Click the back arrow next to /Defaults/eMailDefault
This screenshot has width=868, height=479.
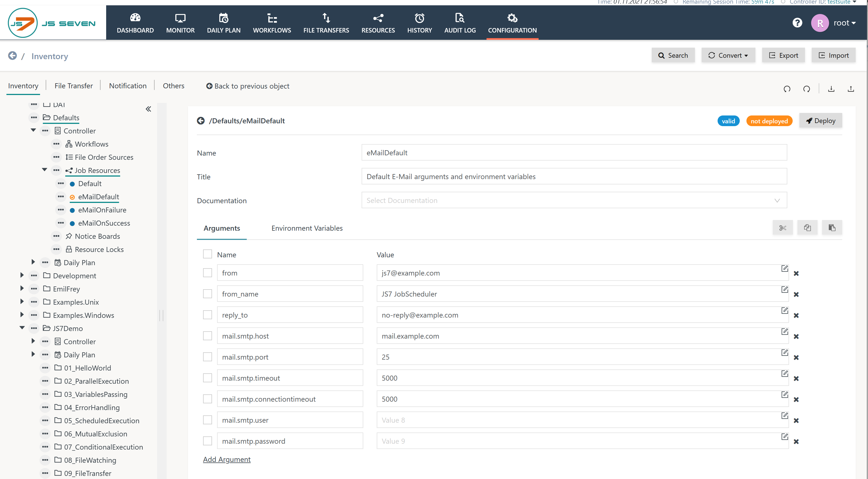pyautogui.click(x=201, y=121)
